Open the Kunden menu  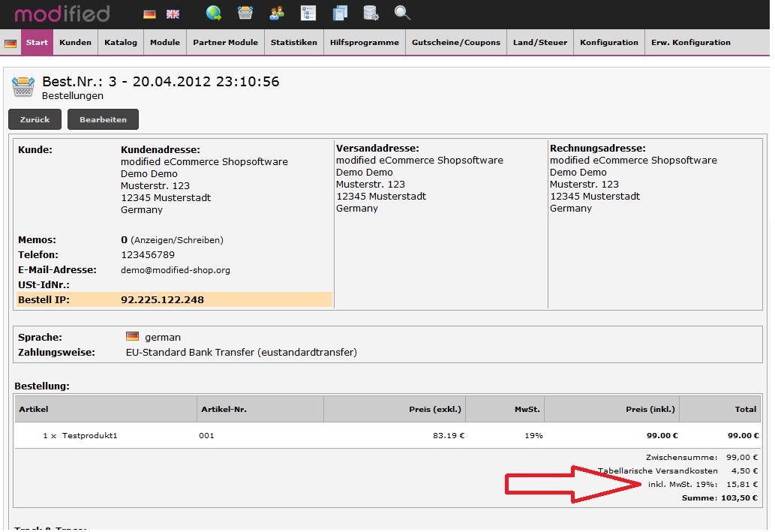point(75,43)
